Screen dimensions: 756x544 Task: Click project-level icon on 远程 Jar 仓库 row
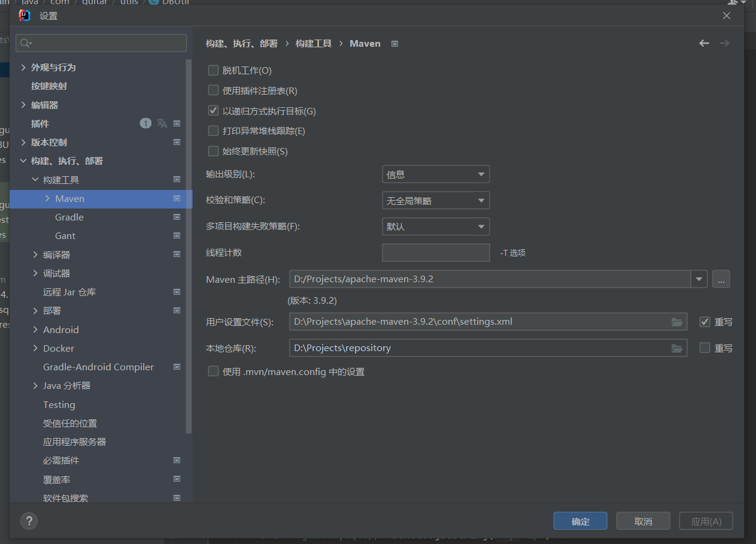[177, 292]
